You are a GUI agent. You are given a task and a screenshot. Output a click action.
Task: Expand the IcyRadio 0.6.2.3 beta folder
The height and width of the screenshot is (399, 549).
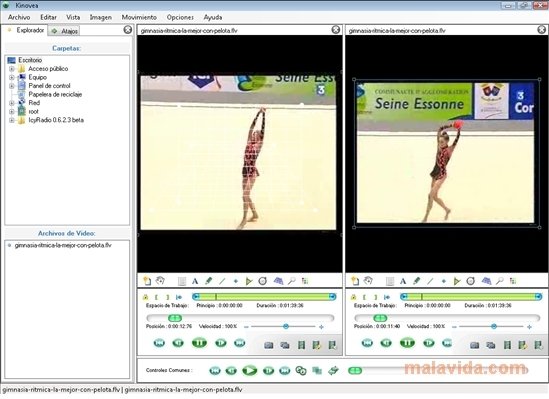click(12, 120)
